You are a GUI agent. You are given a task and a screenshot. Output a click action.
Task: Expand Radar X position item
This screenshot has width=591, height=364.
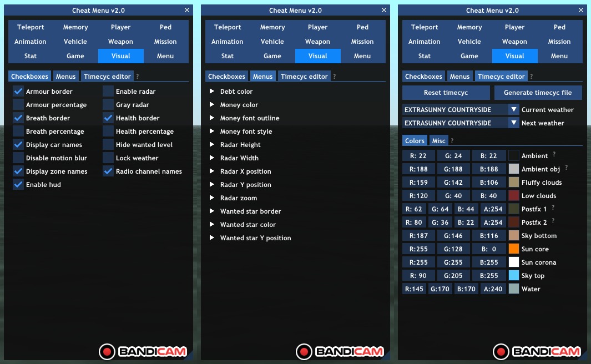click(x=212, y=171)
